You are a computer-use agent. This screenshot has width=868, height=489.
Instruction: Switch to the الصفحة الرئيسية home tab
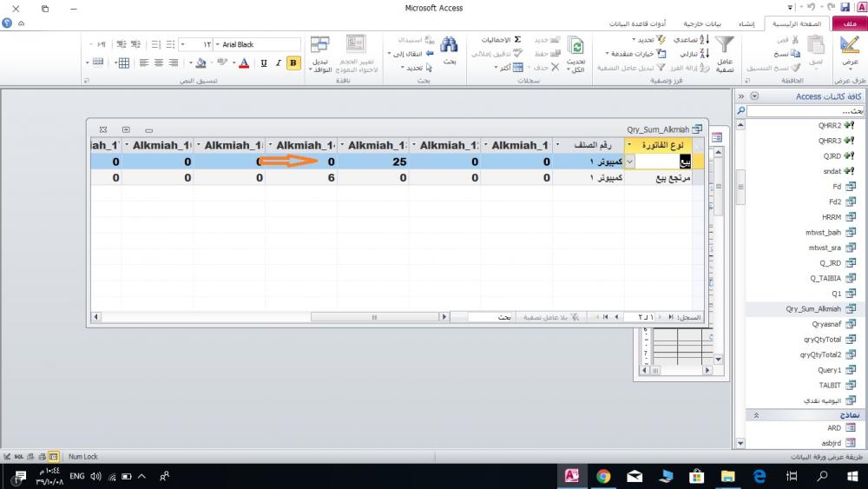pos(797,23)
